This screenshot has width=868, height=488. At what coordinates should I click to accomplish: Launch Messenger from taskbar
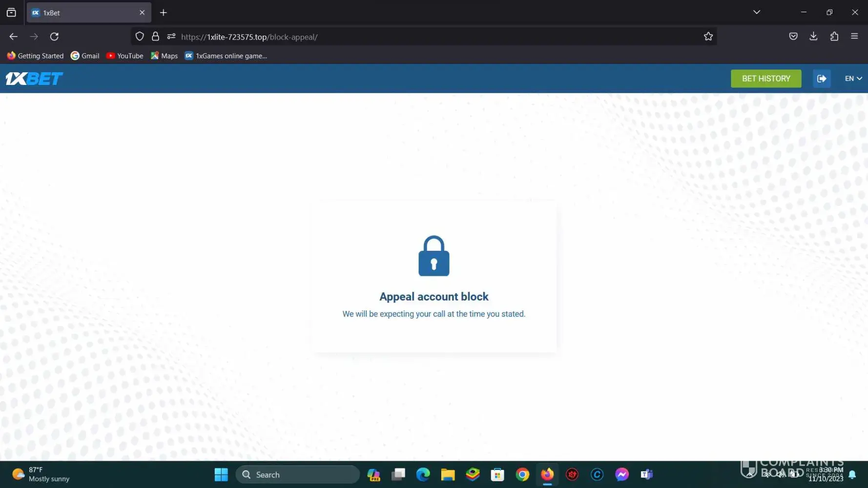622,474
